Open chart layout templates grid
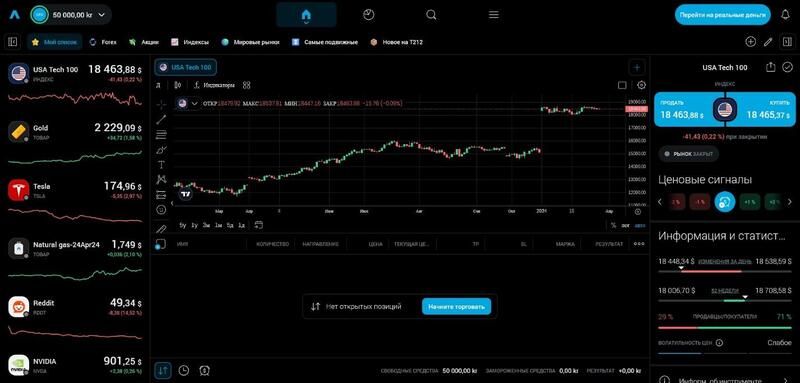 pos(246,85)
